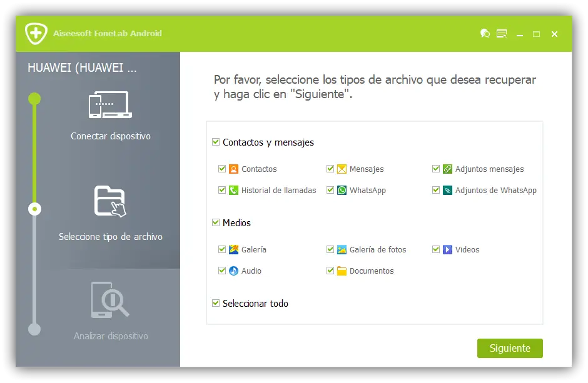The image size is (588, 383).
Task: Select the Seleccione tipo de archivo step label
Action: pyautogui.click(x=111, y=237)
